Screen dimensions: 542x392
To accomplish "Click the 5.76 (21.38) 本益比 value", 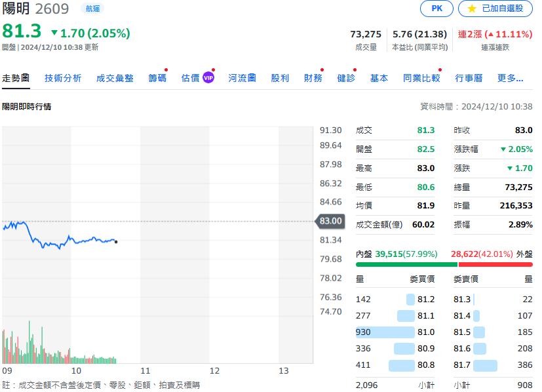I will coord(419,34).
